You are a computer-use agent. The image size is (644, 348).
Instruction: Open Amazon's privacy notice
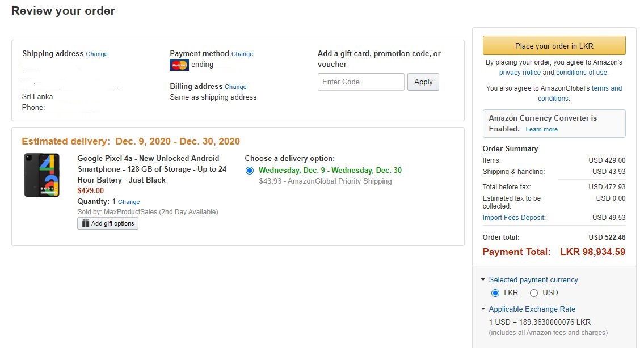[x=520, y=73]
